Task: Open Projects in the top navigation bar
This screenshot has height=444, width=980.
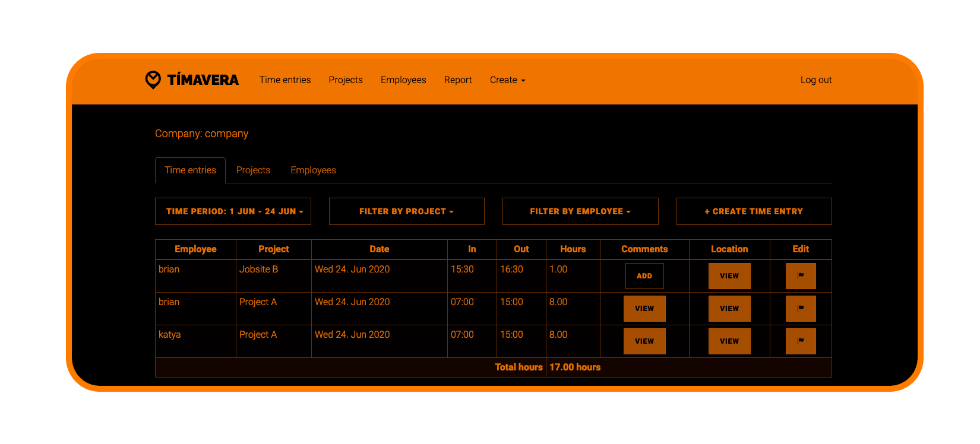Action: (346, 80)
